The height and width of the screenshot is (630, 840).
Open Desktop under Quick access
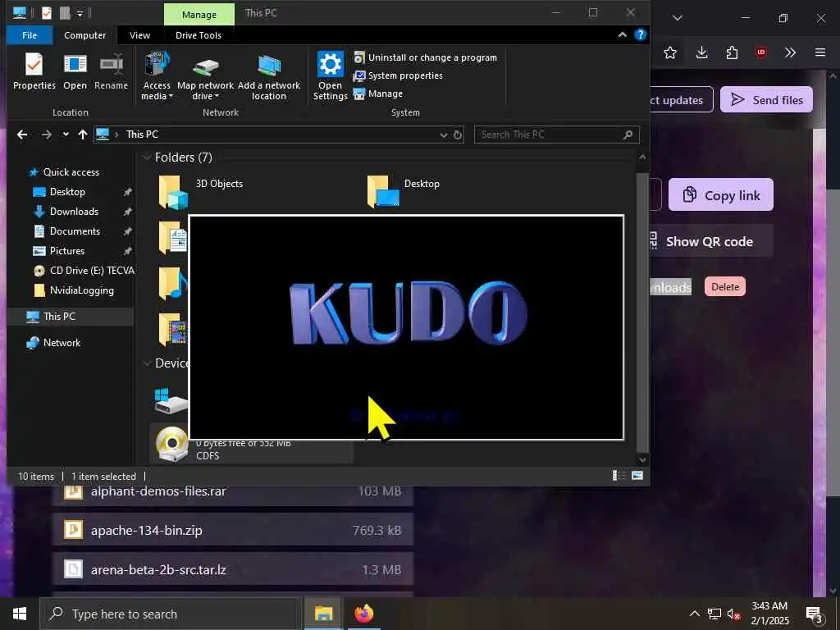pos(67,192)
